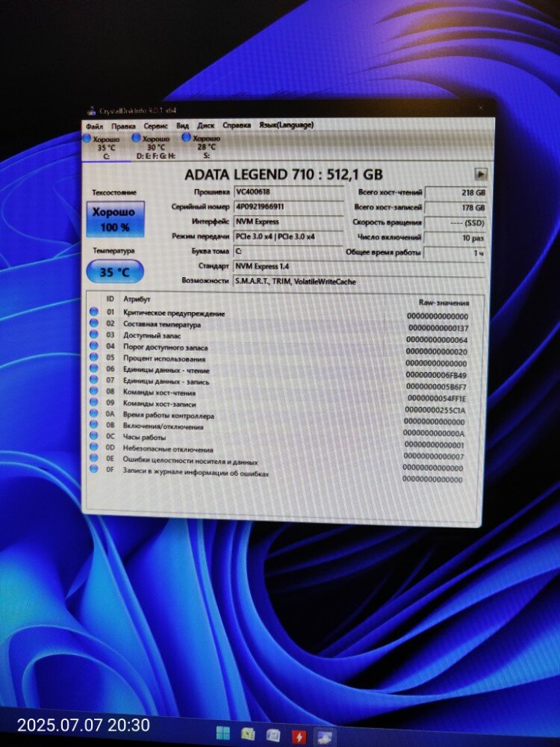Image resolution: width=560 pixels, height=747 pixels.
Task: Close the CrystalDiskInfo window
Action: click(x=480, y=108)
